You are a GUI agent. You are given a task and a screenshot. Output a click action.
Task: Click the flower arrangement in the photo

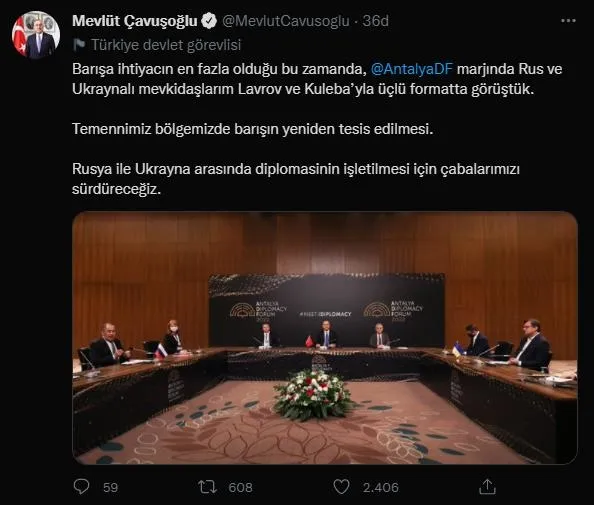313,394
